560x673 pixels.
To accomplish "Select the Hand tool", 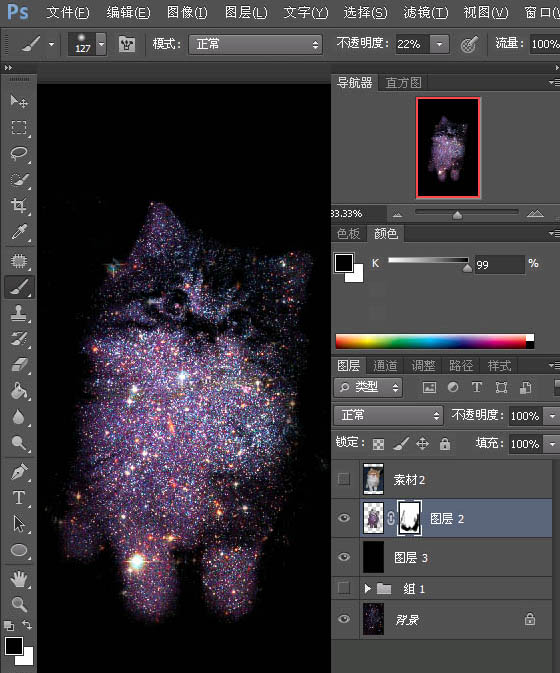I will (x=19, y=579).
